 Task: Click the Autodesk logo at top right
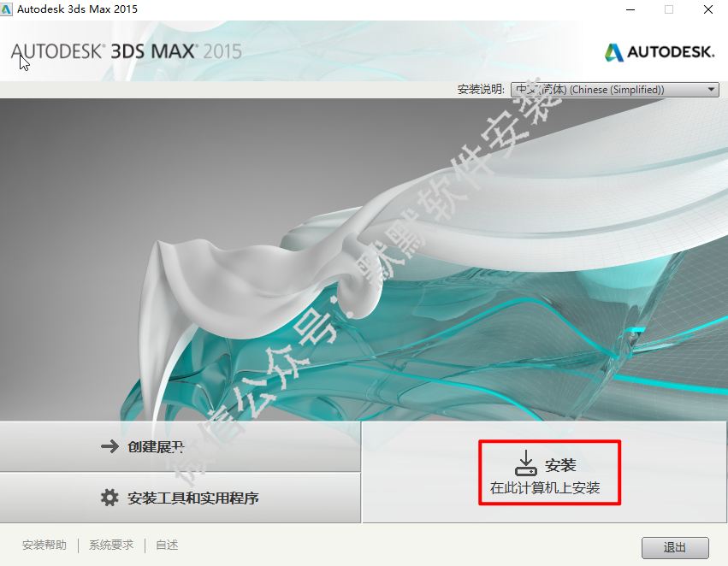point(660,52)
